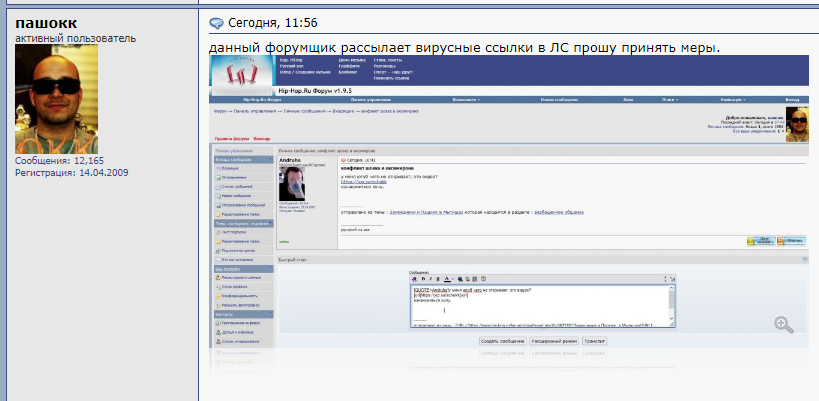
Task: Click the sender name Andrsha in screenshot
Action: [289, 159]
